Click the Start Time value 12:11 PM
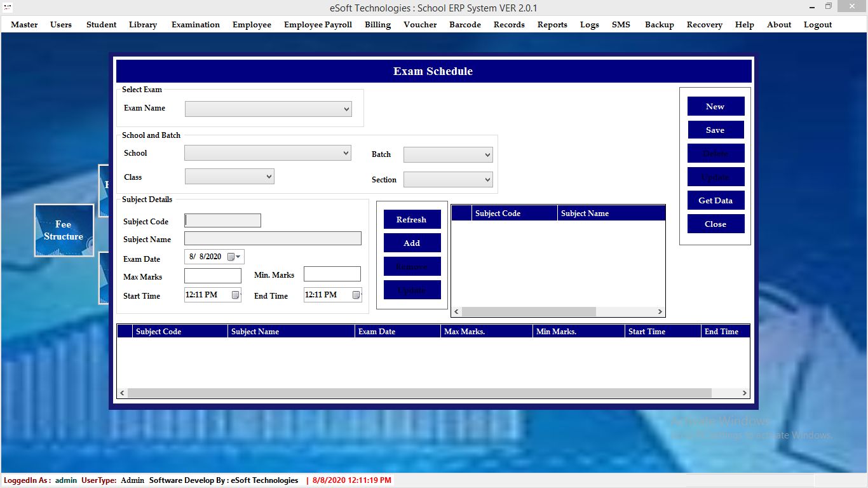868x488 pixels. tap(201, 295)
